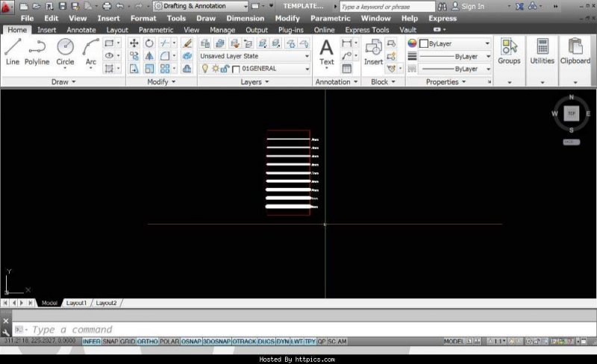This screenshot has width=597, height=364.
Task: Toggle OSNAP object snap mode
Action: point(190,341)
